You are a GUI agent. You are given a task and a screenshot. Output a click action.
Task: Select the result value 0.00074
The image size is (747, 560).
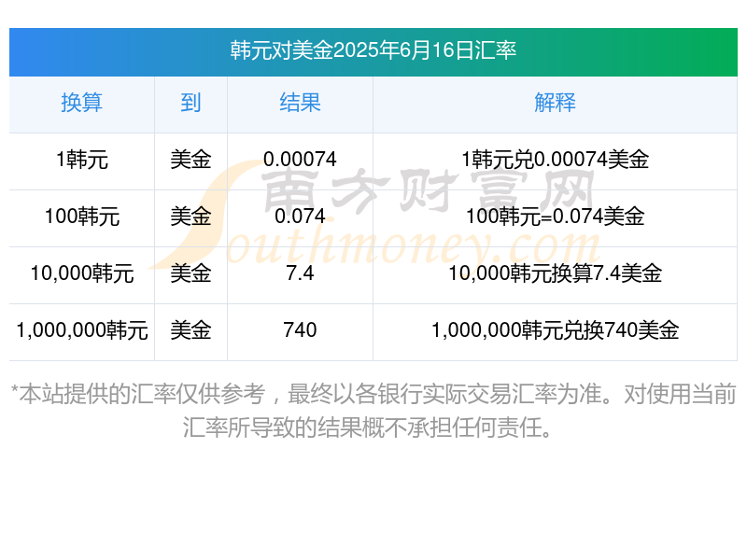(x=300, y=160)
